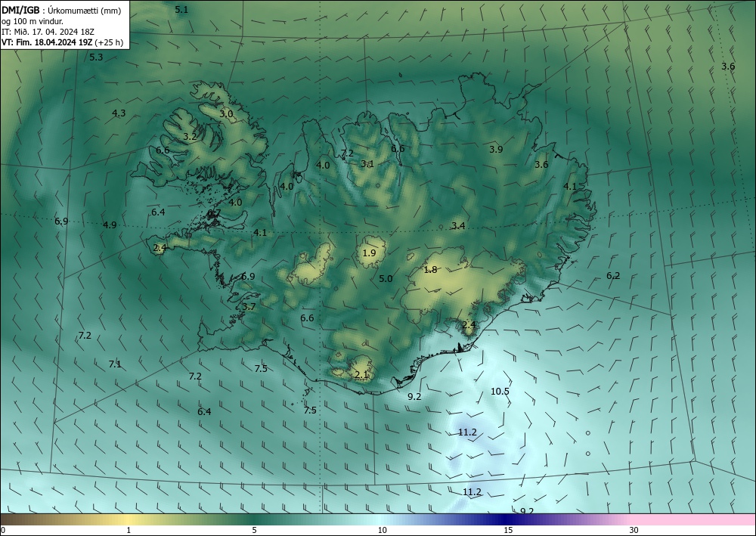Click the 1.8 value on Vatnajökull glacier
756x536 pixels.
430,270
